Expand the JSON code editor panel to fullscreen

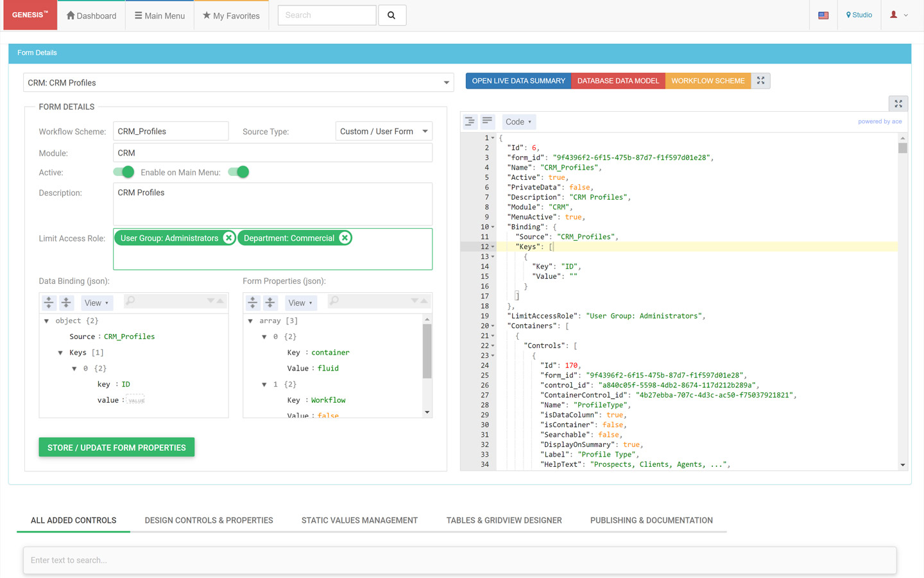[898, 103]
